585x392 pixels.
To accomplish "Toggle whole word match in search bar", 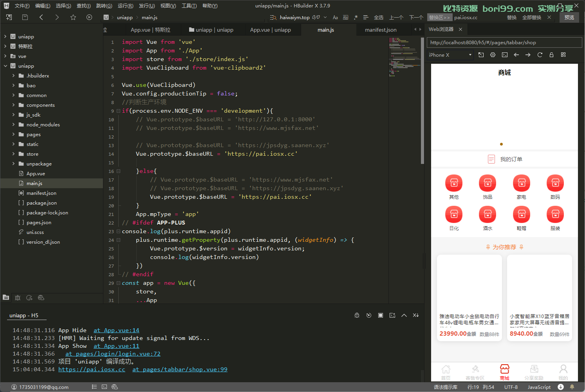I will [x=345, y=17].
